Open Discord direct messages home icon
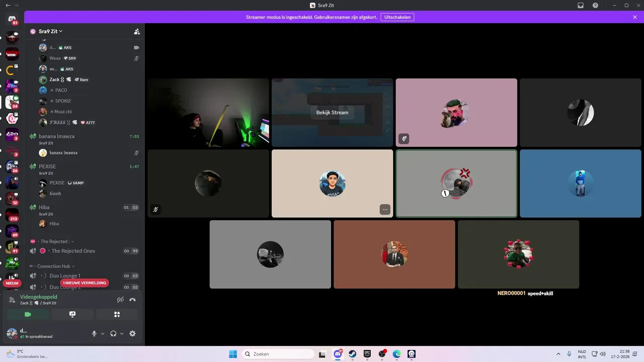 pyautogui.click(x=12, y=19)
